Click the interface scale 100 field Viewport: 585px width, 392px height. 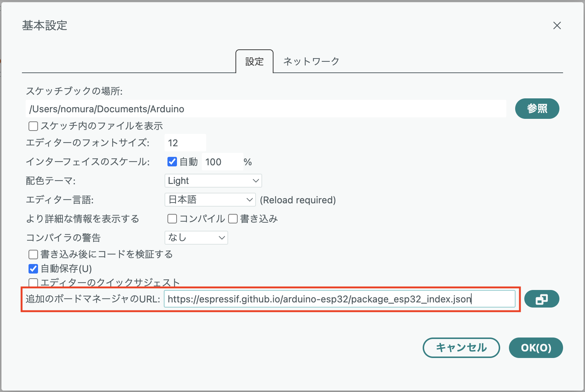click(x=222, y=162)
